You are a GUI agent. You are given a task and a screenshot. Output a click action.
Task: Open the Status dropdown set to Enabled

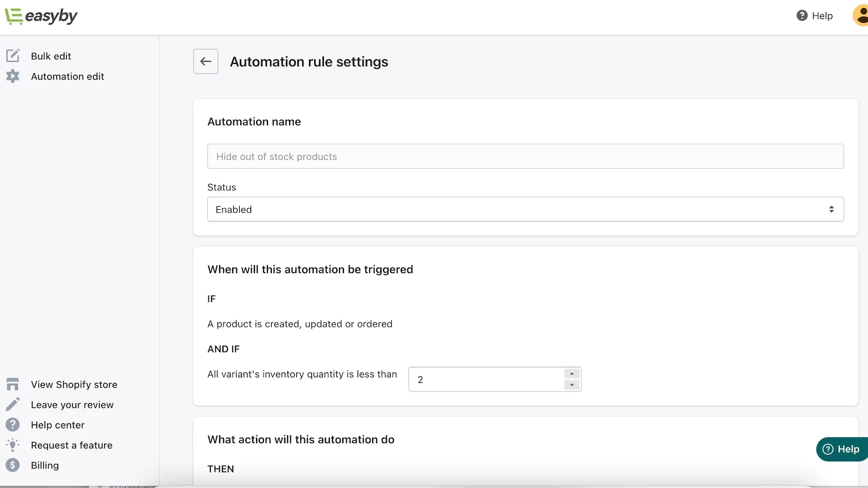525,209
